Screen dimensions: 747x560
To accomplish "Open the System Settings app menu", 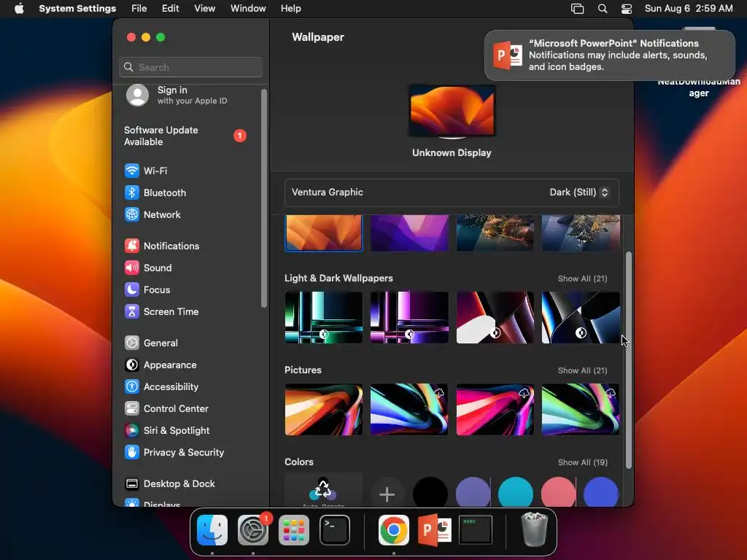I will pyautogui.click(x=77, y=9).
